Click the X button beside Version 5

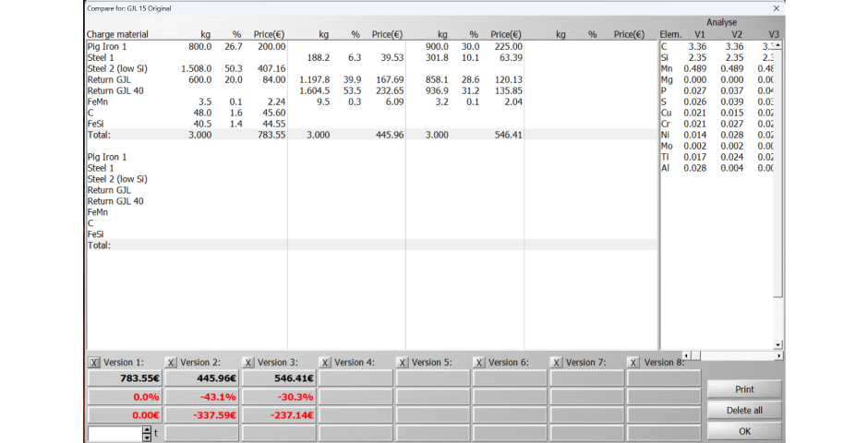coord(402,363)
